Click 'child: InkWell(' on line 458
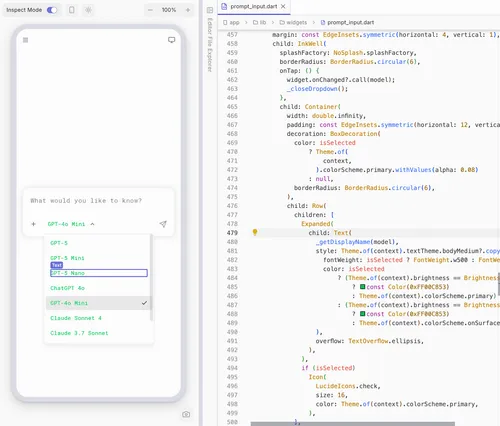The image size is (500, 426). coord(299,44)
